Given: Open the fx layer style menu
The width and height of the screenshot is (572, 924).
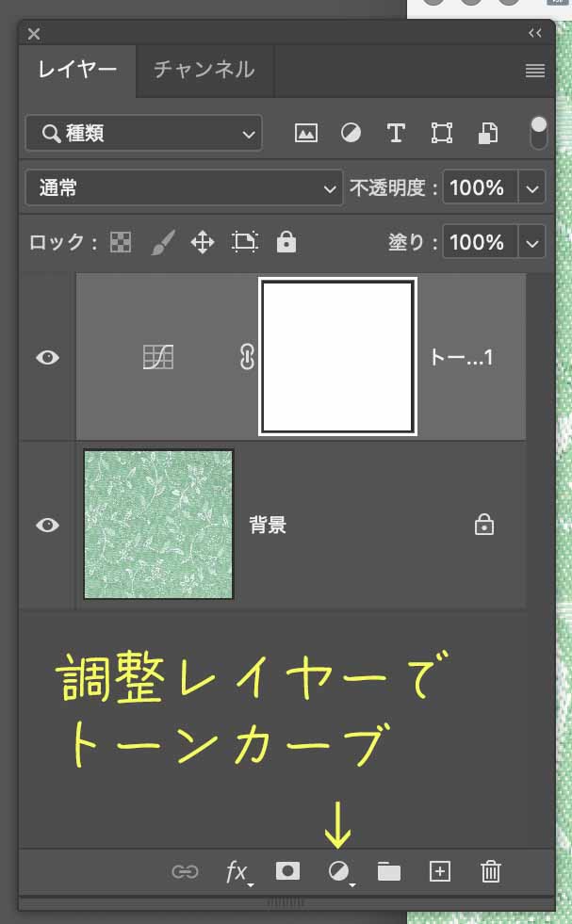Looking at the screenshot, I should tap(237, 871).
